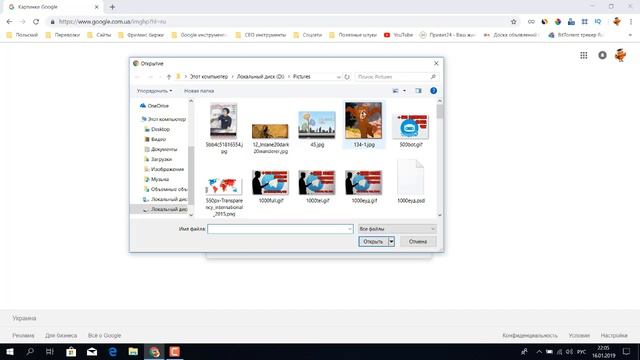Go up one folder level in dialog
The height and width of the screenshot is (360, 640).
[169, 77]
